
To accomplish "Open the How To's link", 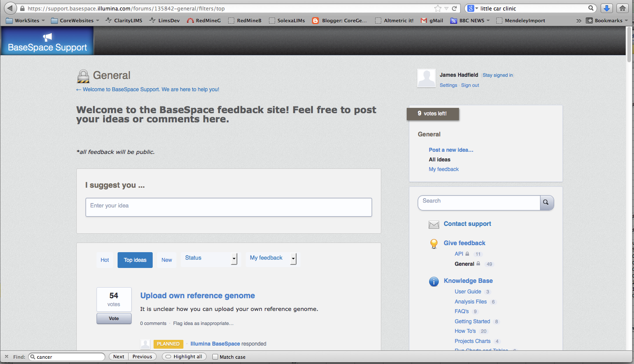I will tap(465, 331).
